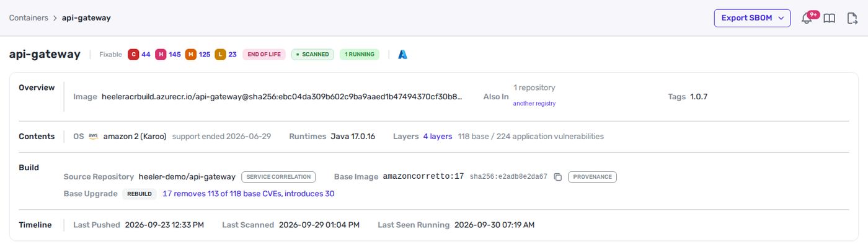Image resolution: width=868 pixels, height=244 pixels.
Task: Click the AWS logo next to OS
Action: (94, 136)
